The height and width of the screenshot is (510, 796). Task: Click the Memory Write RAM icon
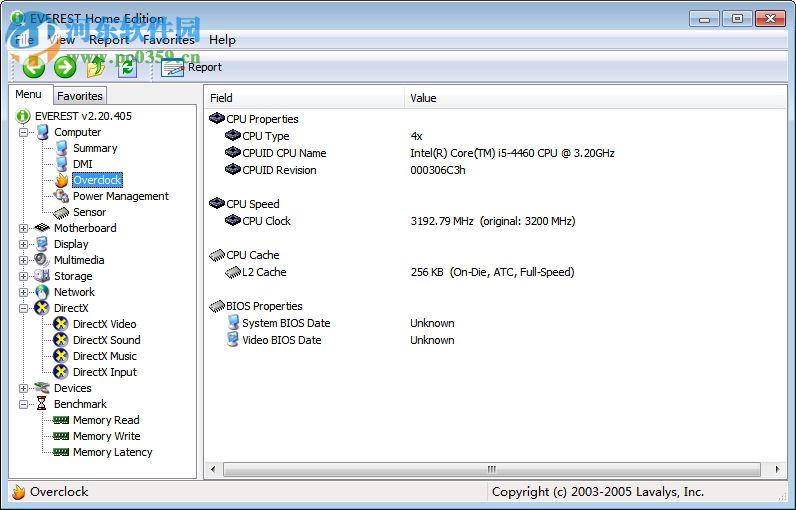coord(61,436)
